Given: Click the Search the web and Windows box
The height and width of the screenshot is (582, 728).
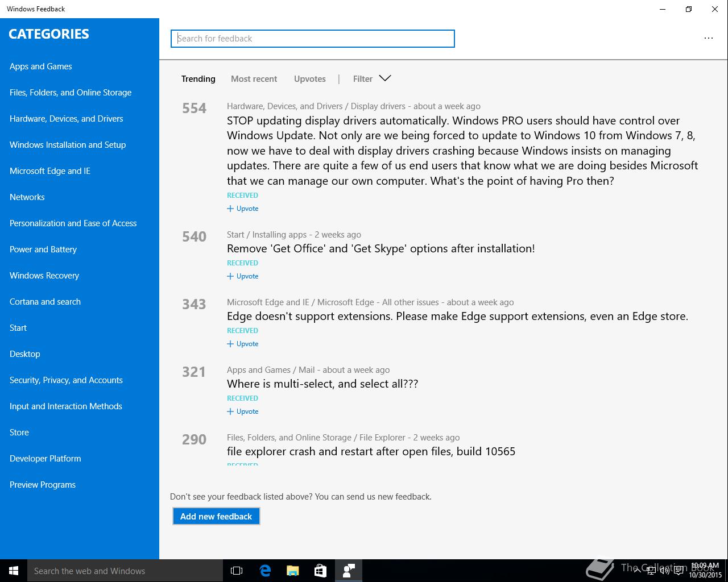Looking at the screenshot, I should click(125, 571).
